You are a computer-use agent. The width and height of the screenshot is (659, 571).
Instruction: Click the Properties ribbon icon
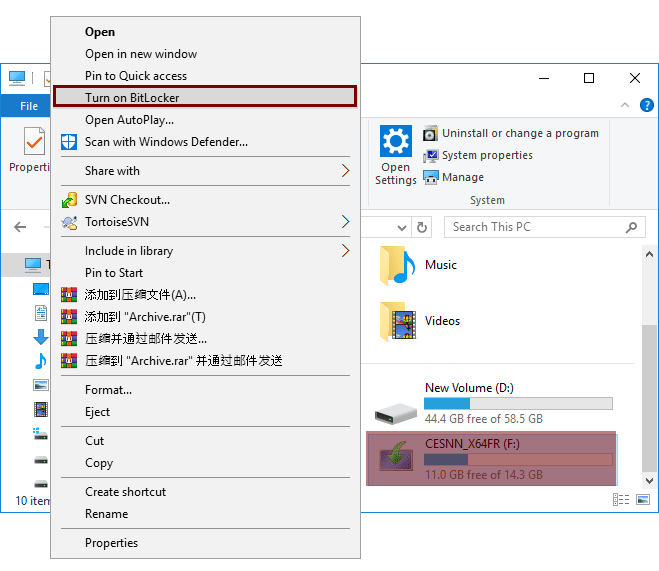[34, 141]
